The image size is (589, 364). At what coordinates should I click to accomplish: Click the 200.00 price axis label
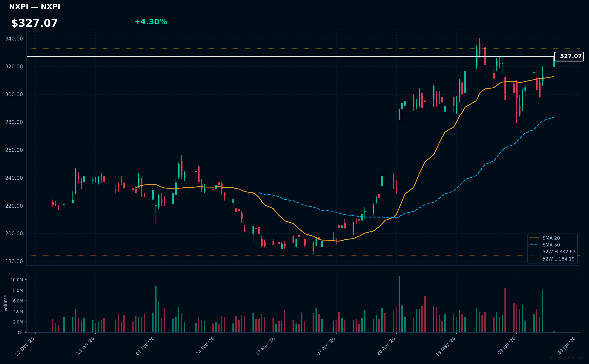point(14,233)
